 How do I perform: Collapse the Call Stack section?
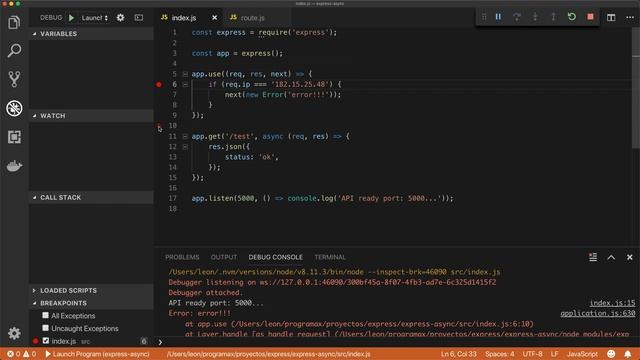click(91, 198)
